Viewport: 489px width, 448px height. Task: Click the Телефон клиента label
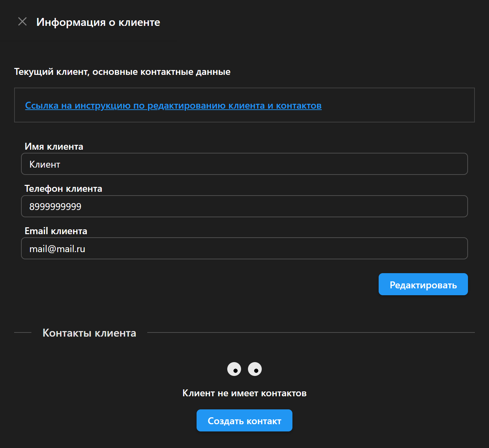pos(63,189)
